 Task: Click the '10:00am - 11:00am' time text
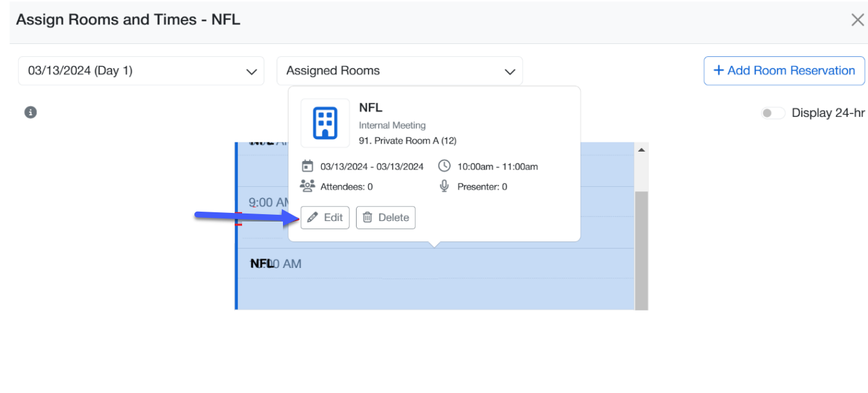tap(498, 166)
